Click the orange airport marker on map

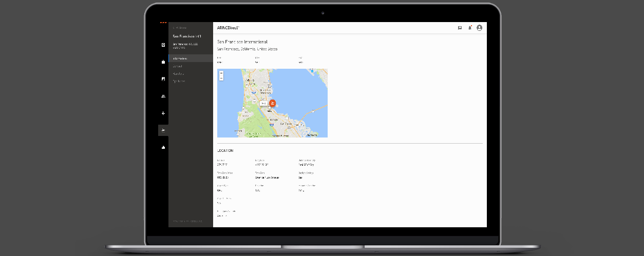coord(273,103)
